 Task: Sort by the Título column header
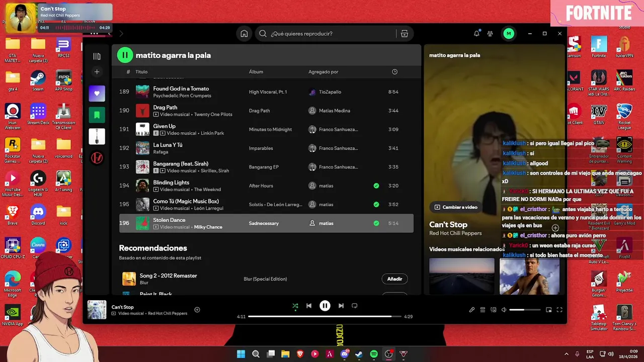coord(141,72)
